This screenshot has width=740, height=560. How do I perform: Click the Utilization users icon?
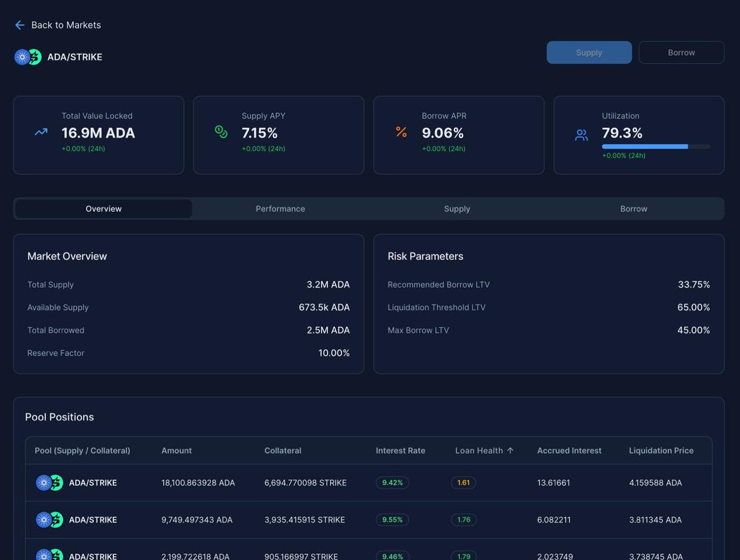(x=582, y=135)
